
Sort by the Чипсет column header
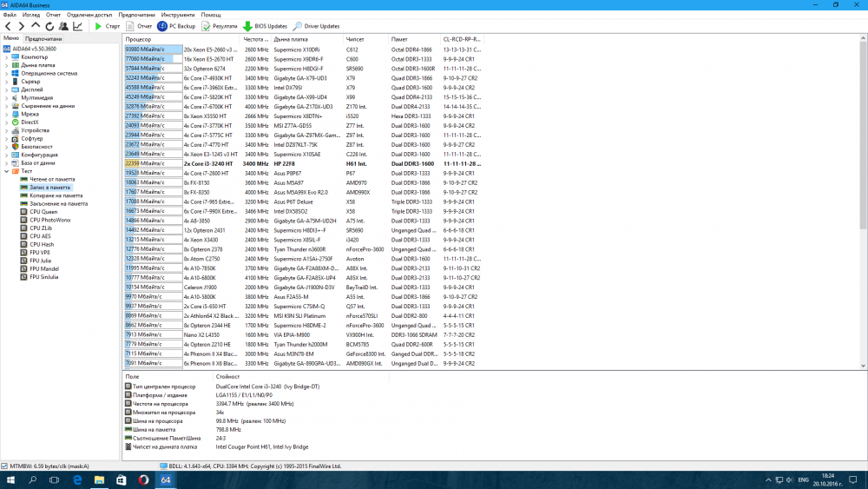(365, 39)
